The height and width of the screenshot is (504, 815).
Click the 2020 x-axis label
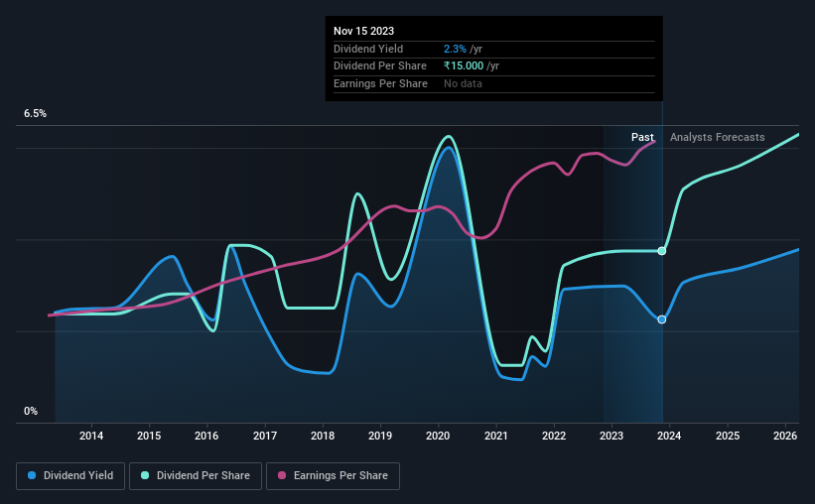[438, 436]
